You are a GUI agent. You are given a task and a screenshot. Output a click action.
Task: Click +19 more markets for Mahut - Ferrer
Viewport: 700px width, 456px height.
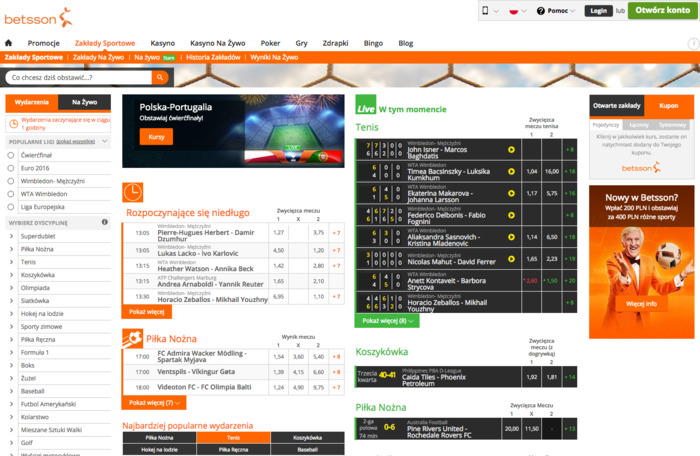pyautogui.click(x=570, y=259)
